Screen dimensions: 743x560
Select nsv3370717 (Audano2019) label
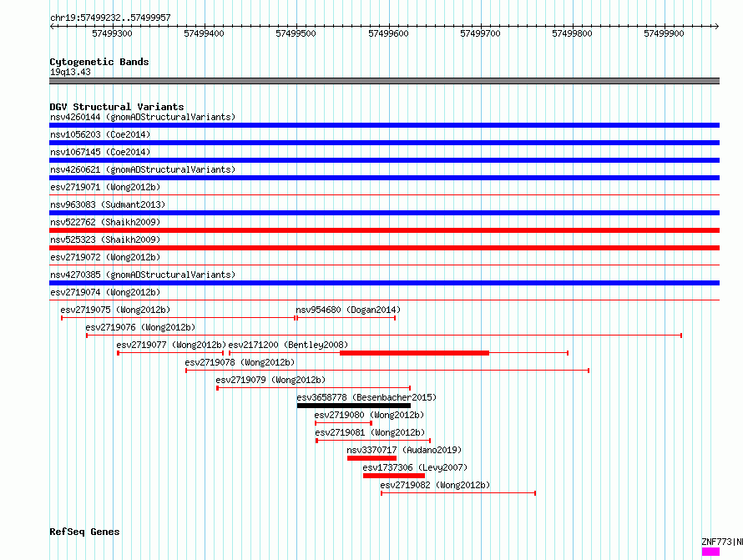pos(404,450)
